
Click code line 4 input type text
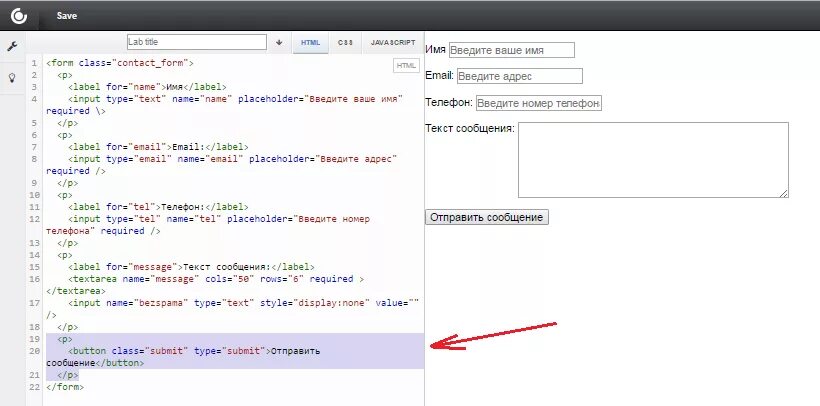[224, 105]
